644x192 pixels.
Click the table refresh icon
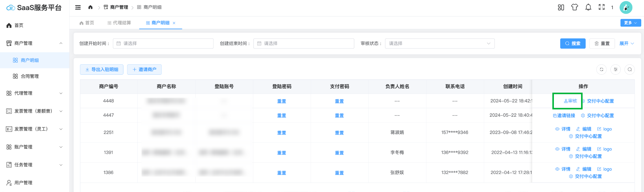point(601,69)
